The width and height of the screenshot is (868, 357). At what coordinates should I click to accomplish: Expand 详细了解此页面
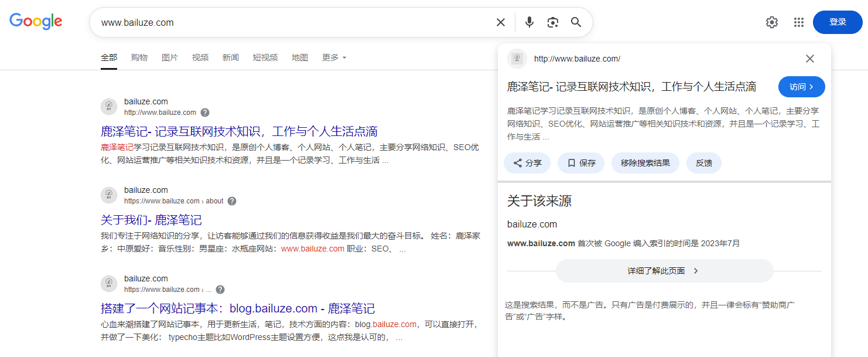click(x=664, y=271)
